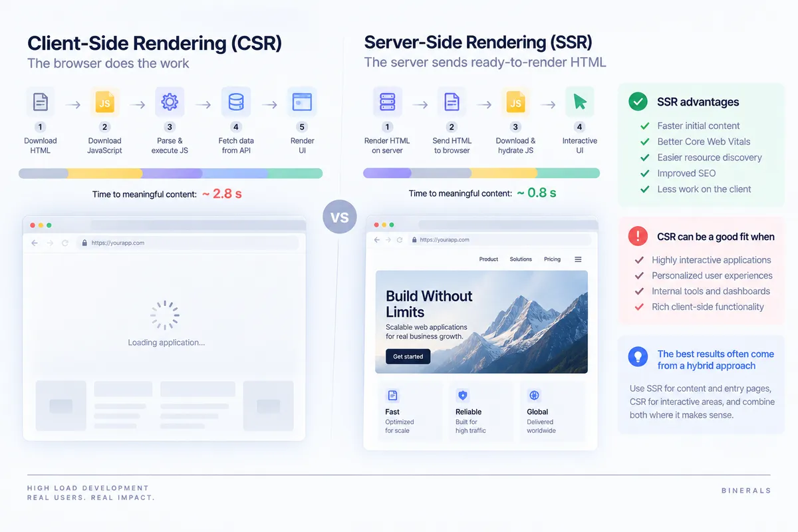This screenshot has width=798, height=532.
Task: Click the checkmark next to Less work on the client
Action: 644,190
